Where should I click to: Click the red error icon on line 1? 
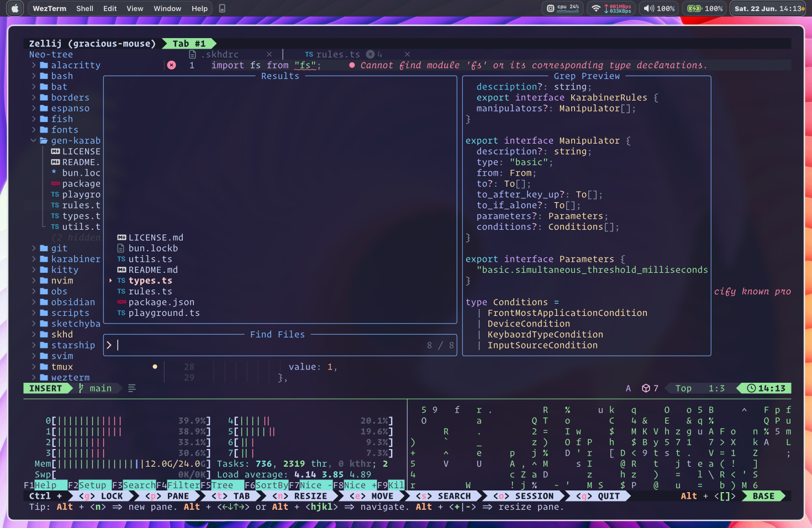(x=172, y=65)
